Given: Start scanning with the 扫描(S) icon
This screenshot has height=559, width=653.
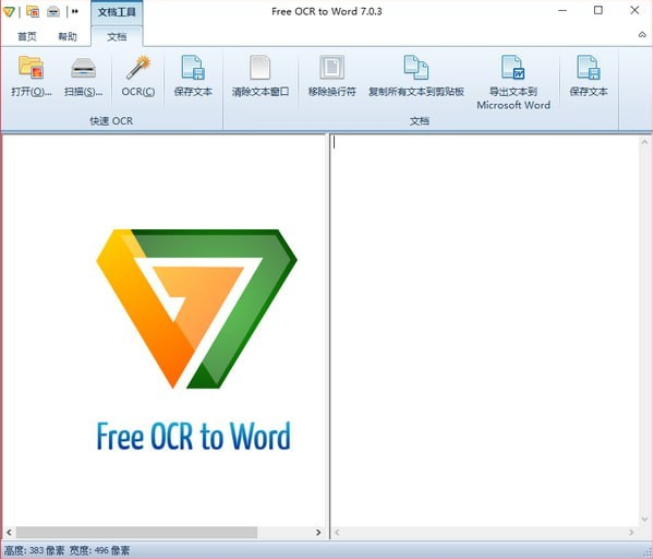Looking at the screenshot, I should click(x=83, y=77).
